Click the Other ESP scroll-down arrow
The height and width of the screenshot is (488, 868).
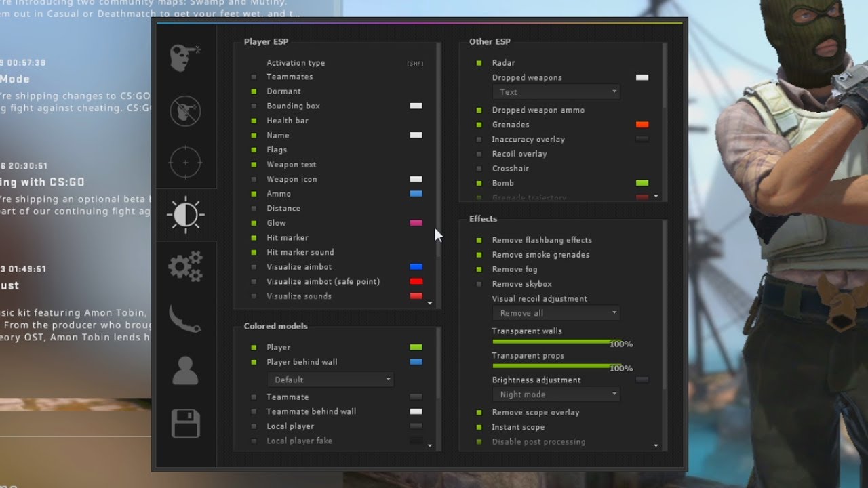coord(656,196)
